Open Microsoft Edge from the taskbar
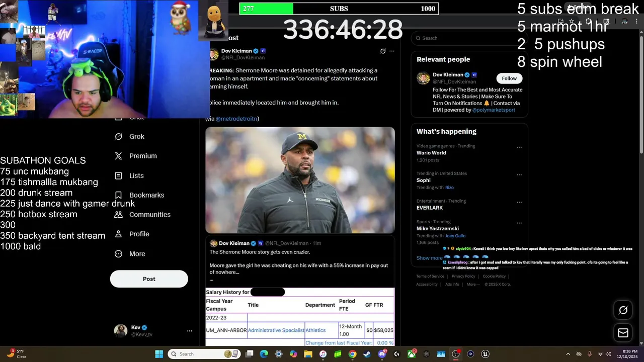This screenshot has height=362, width=644. tap(264, 354)
